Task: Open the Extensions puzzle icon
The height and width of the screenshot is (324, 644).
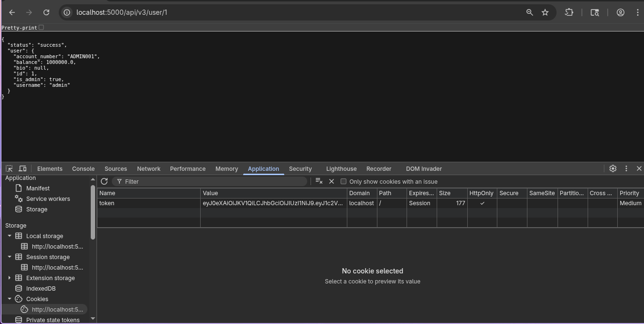Action: pos(569,12)
